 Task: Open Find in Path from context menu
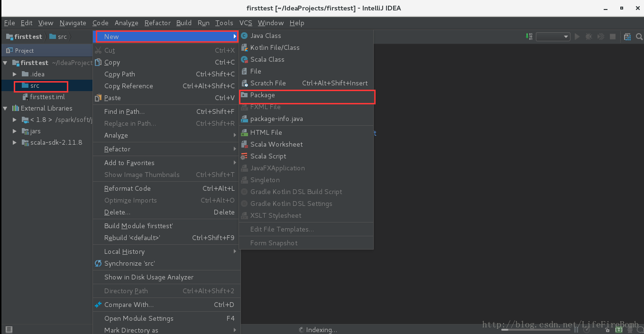pyautogui.click(x=166, y=111)
